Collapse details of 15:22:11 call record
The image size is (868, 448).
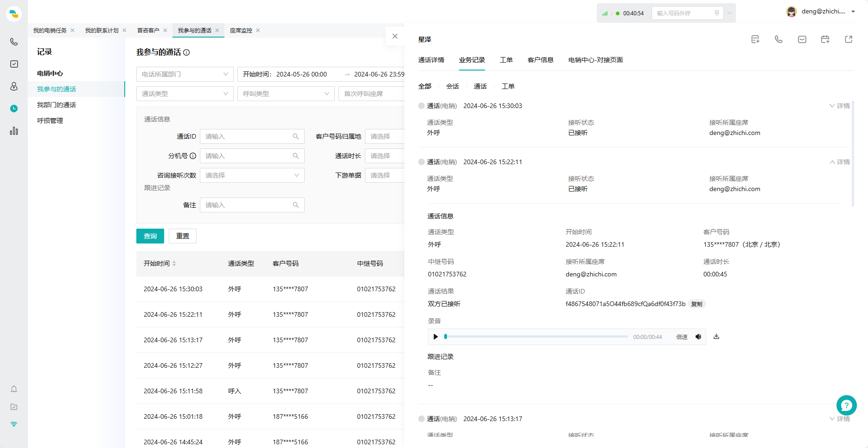click(x=840, y=162)
